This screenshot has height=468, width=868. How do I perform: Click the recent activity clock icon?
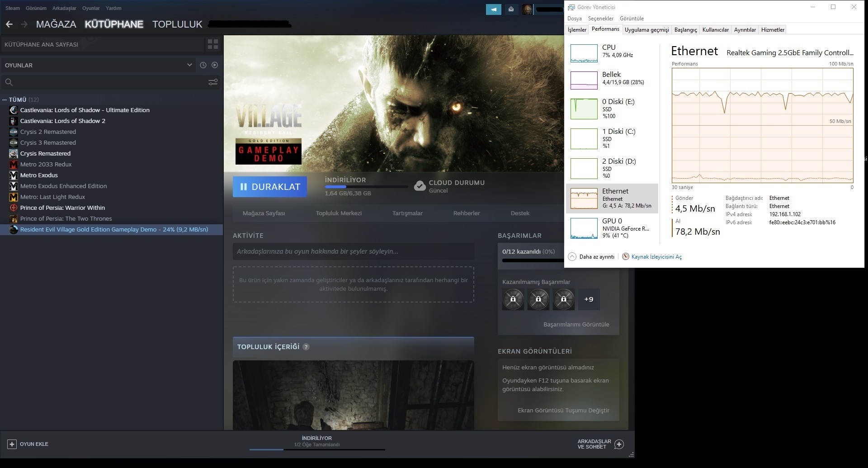coord(203,65)
